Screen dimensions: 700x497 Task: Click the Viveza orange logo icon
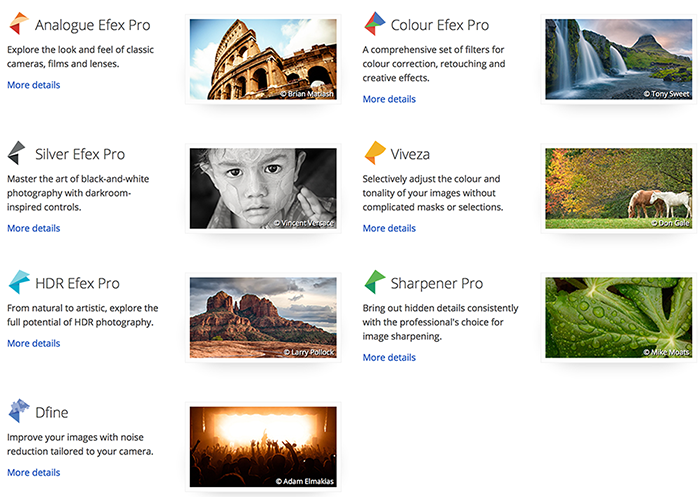(x=375, y=153)
